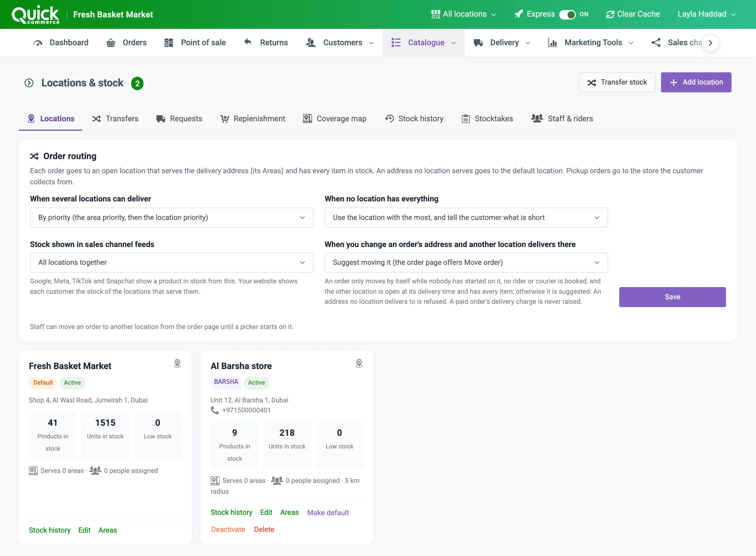Click the Clear Cache refresh icon
This screenshot has height=556, width=756.
point(610,14)
